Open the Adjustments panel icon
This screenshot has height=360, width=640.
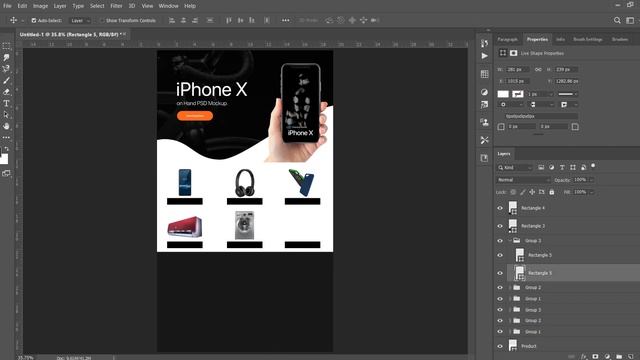coord(484,92)
